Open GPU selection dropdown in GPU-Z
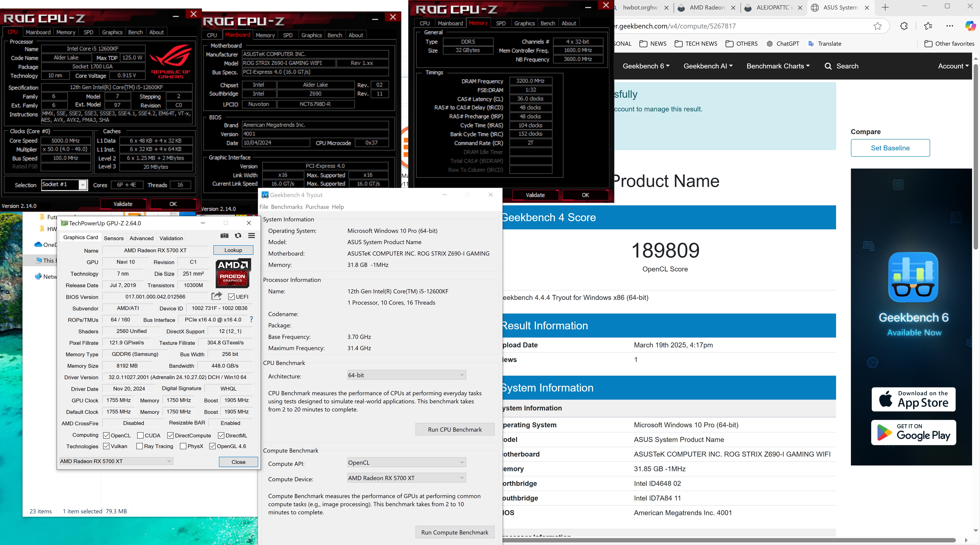Image resolution: width=980 pixels, height=545 pixels. [x=116, y=461]
